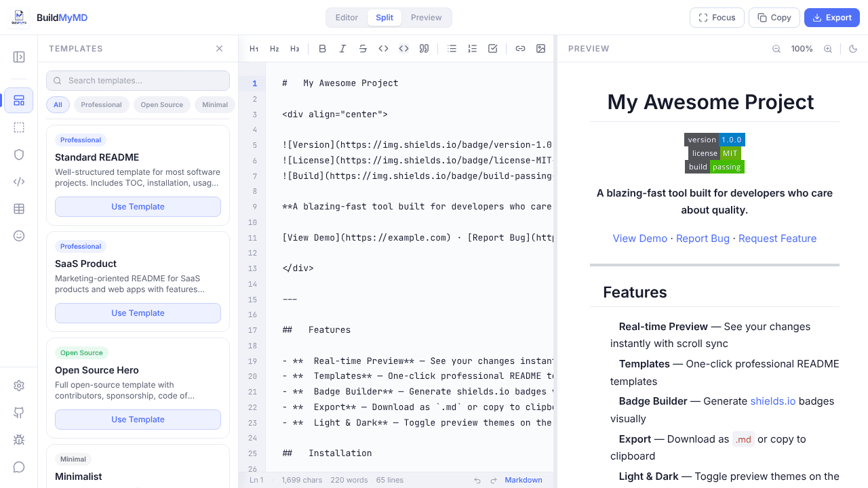868x488 pixels.
Task: Copy the markdown content
Action: click(x=774, y=18)
